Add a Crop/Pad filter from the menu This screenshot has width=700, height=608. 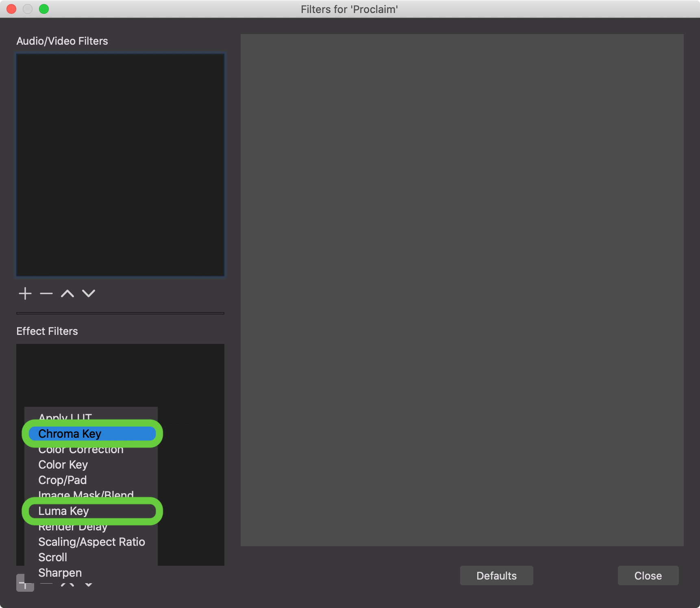(63, 480)
